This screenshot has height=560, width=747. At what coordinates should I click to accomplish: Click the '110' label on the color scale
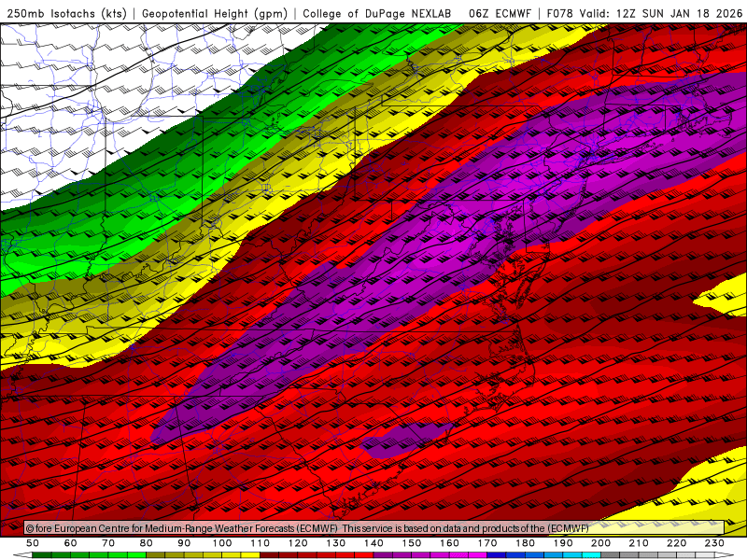tap(261, 543)
